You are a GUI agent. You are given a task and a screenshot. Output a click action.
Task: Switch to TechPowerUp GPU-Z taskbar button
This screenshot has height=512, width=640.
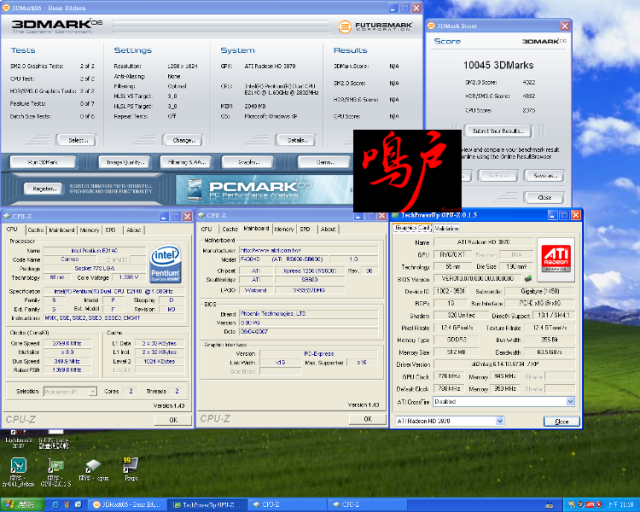point(206,505)
